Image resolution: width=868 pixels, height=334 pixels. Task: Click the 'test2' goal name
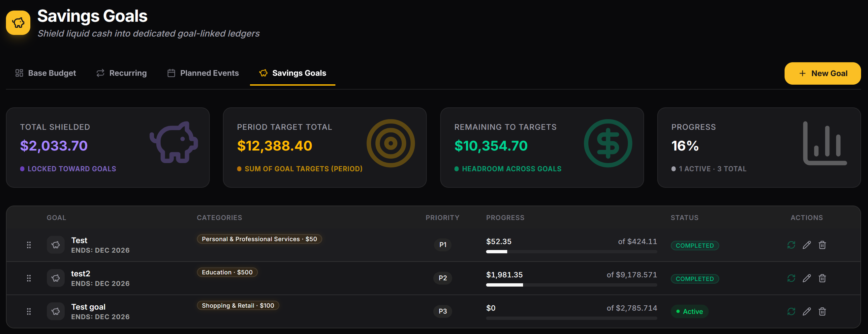(80, 273)
